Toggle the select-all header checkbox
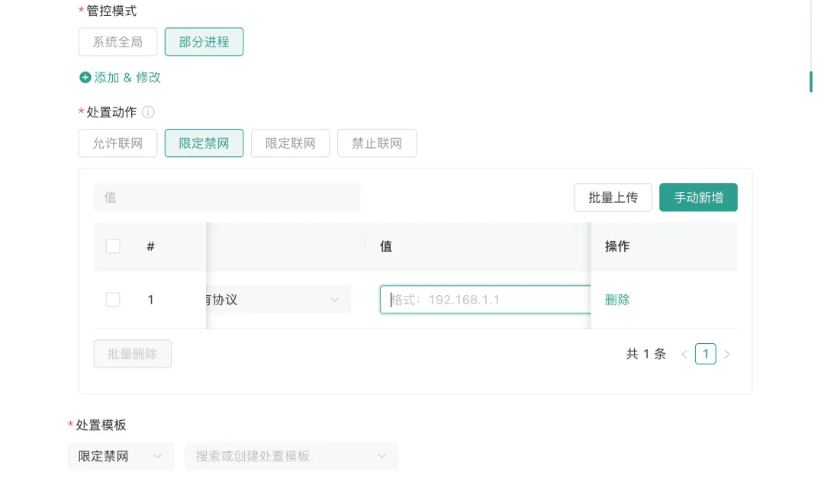 coord(113,246)
